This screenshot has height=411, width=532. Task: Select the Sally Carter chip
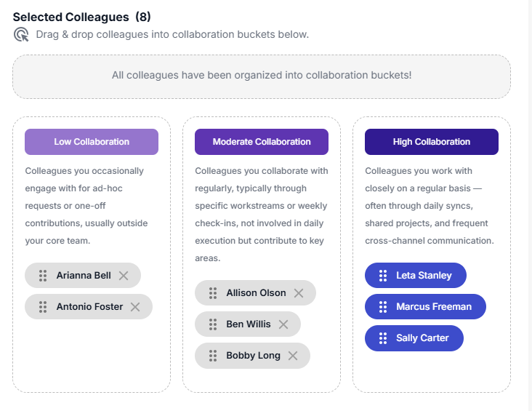pyautogui.click(x=422, y=338)
